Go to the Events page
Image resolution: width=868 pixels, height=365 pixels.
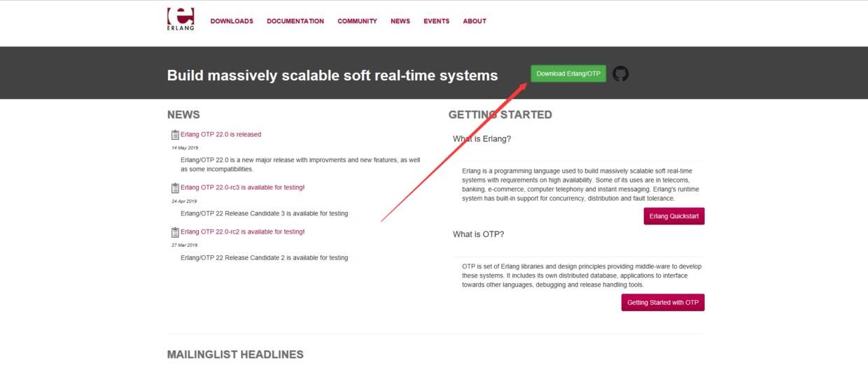(x=436, y=21)
